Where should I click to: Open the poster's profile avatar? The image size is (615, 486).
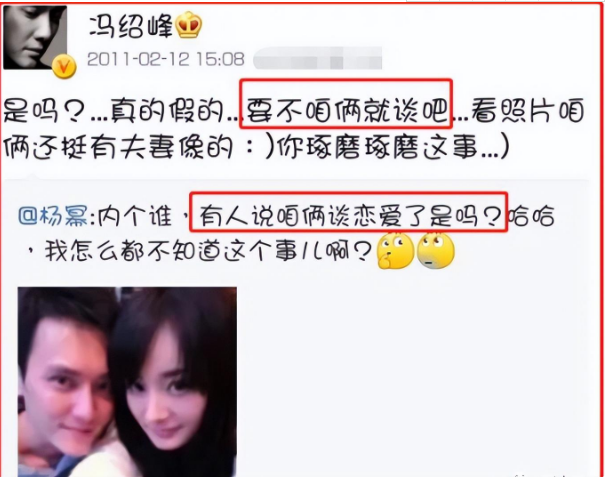tap(35, 38)
